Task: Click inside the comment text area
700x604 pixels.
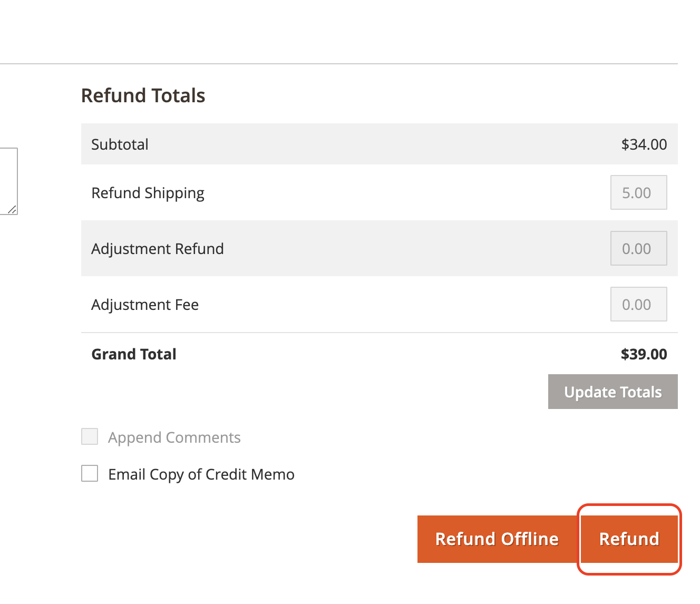Action: pos(7,181)
